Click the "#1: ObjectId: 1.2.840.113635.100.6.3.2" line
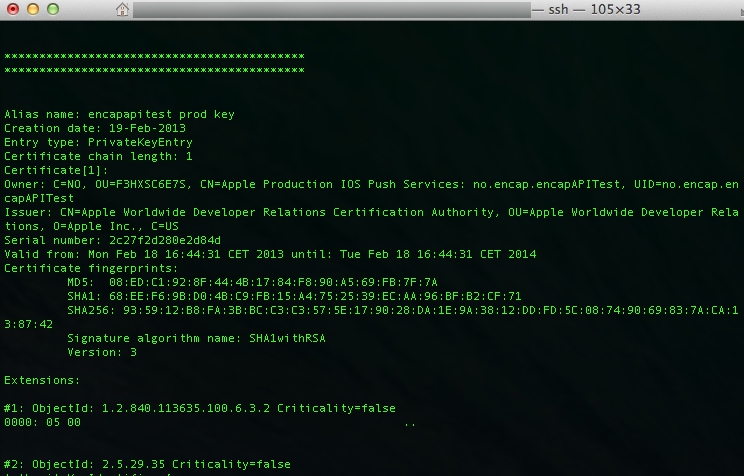Screen dimensions: 744x476 tap(200, 408)
